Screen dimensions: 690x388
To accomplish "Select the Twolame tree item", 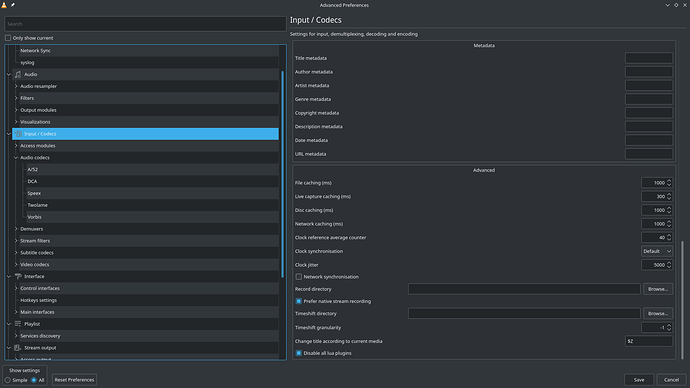I will tap(37, 205).
